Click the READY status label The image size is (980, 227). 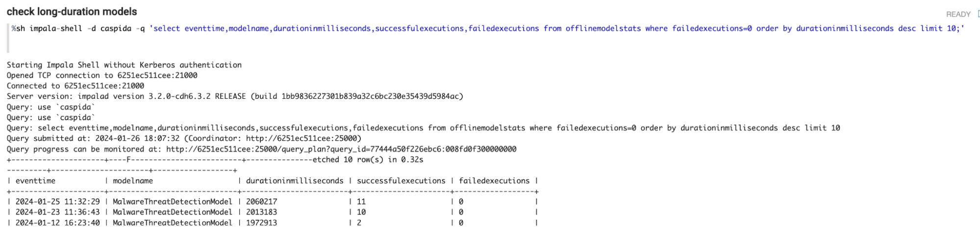(958, 14)
